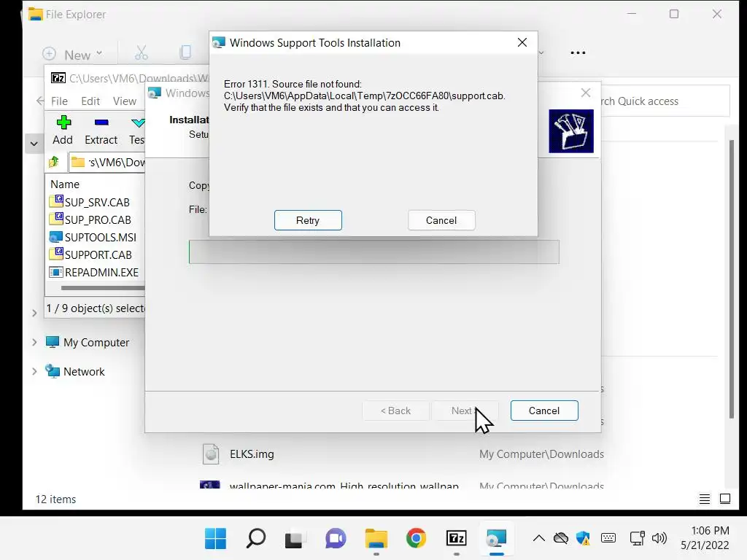Expand My Computer in File Explorer sidebar
The image size is (747, 560).
tap(34, 343)
